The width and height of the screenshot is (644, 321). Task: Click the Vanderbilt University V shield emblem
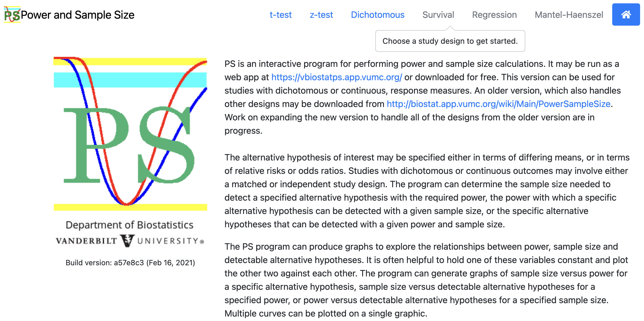click(x=127, y=240)
